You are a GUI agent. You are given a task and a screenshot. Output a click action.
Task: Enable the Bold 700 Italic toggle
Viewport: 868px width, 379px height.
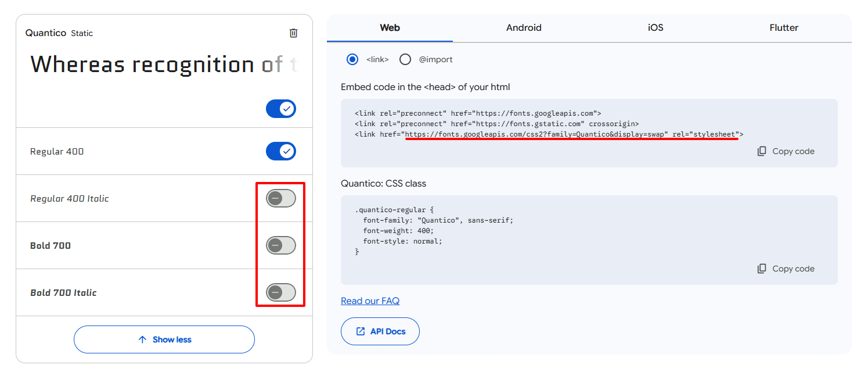(x=280, y=292)
